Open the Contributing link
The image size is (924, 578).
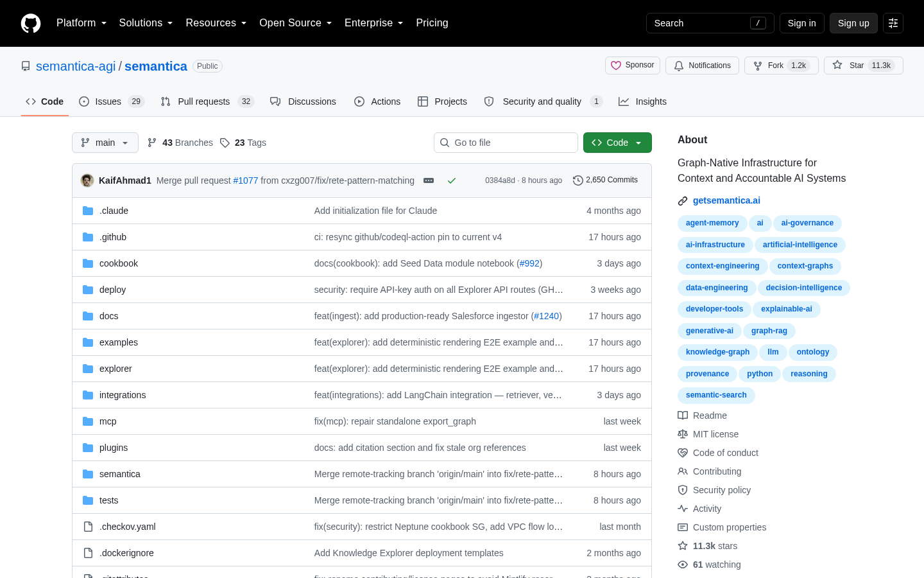(710, 471)
